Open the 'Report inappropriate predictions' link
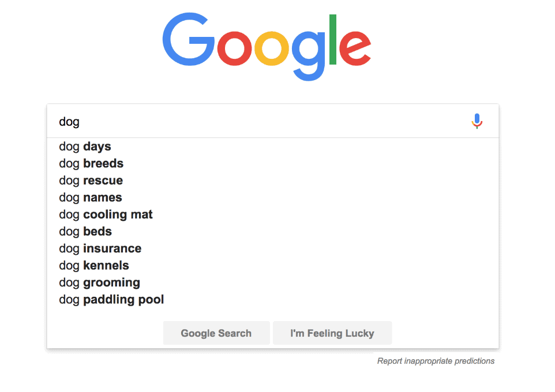The width and height of the screenshot is (555, 392). (436, 361)
